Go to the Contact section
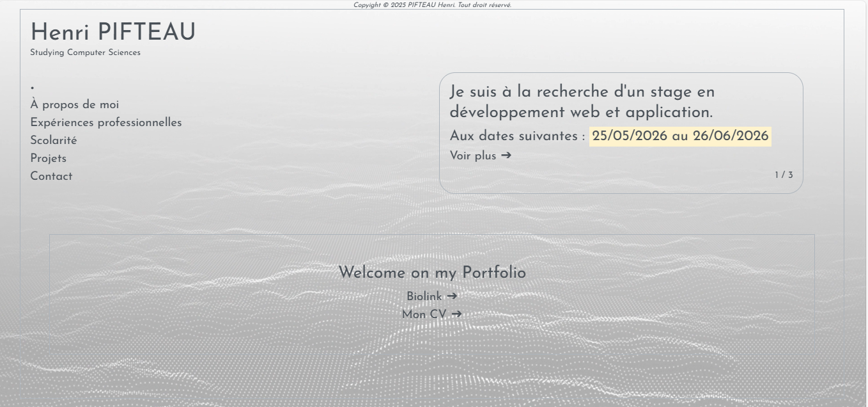This screenshot has height=407, width=868. pyautogui.click(x=52, y=176)
